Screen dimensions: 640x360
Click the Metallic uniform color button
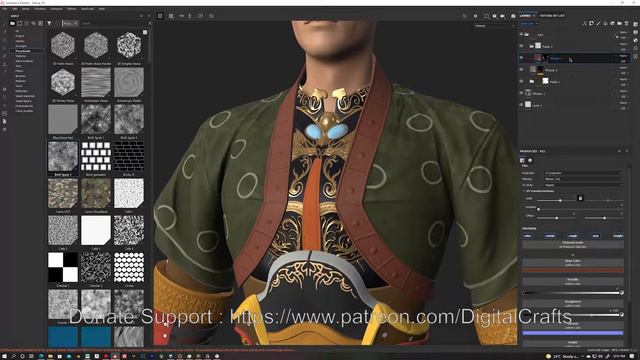573,281
